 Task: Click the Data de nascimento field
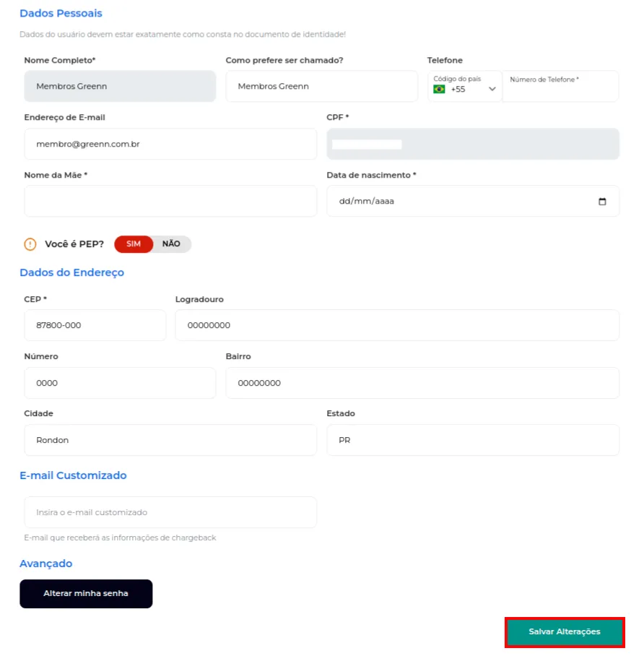473,202
